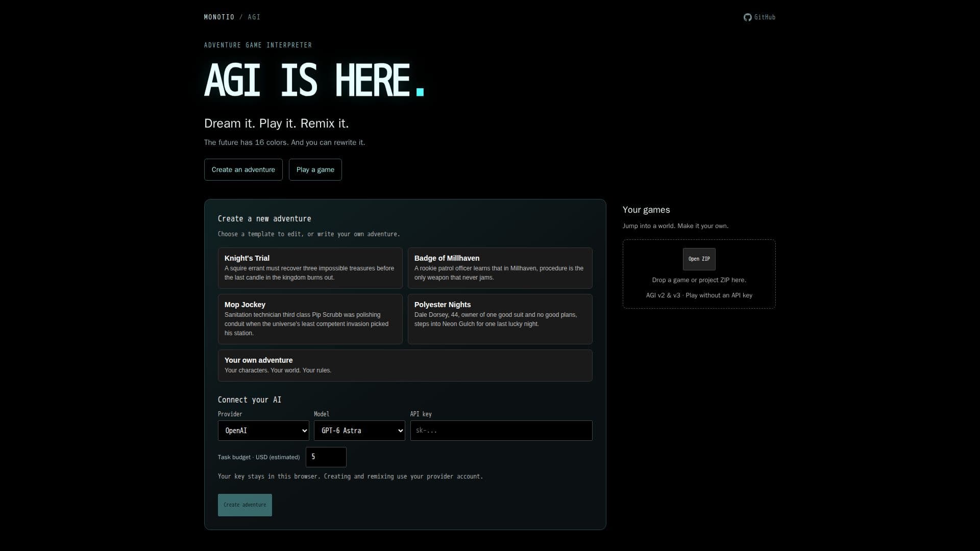The image size is (980, 551).
Task: Choose the Mop Jockey template card
Action: 310,319
